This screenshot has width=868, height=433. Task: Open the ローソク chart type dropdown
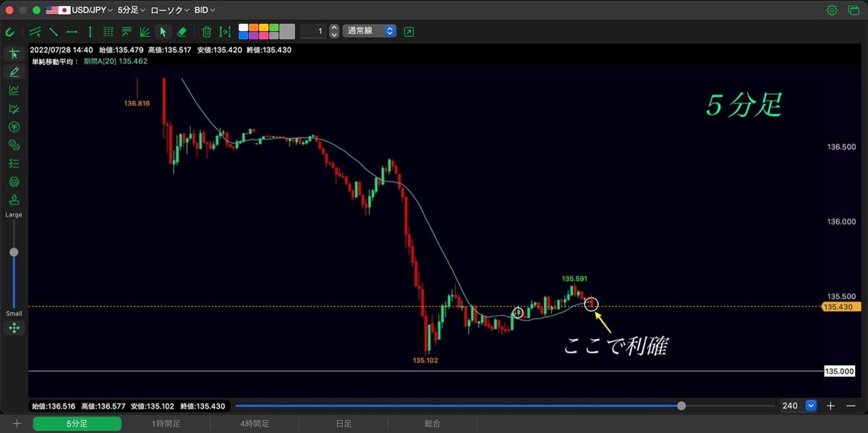tap(170, 10)
